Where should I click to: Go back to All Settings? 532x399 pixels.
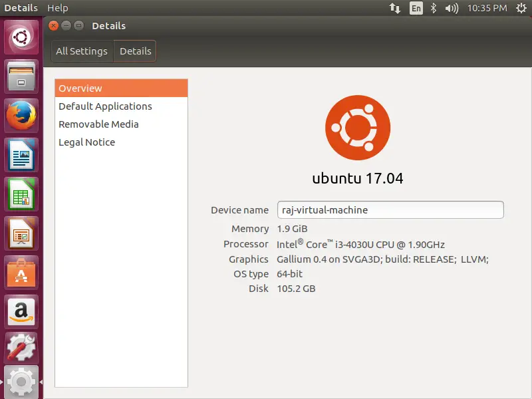82,51
